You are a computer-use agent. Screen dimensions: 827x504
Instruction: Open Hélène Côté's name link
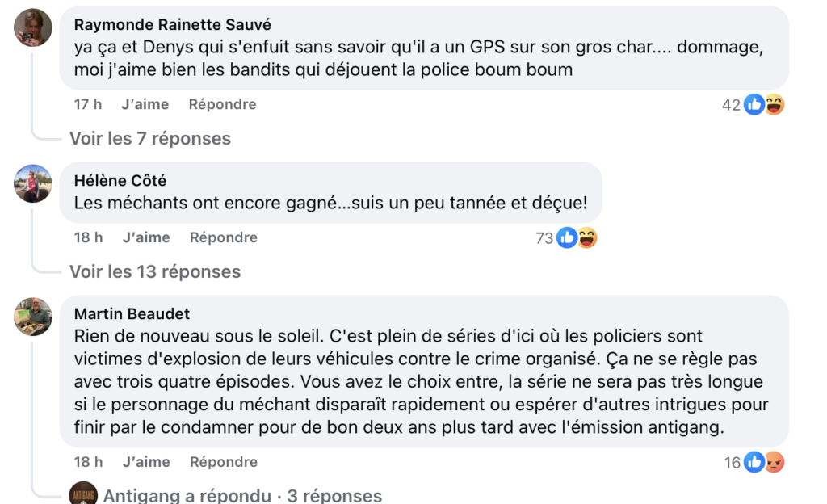[120, 181]
